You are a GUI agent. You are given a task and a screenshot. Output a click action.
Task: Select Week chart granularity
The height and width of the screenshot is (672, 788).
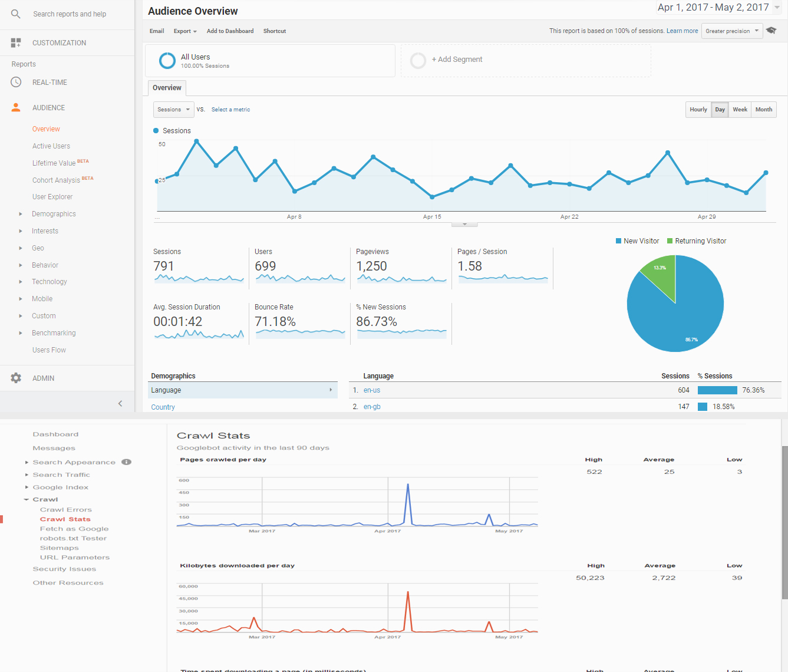pyautogui.click(x=740, y=110)
